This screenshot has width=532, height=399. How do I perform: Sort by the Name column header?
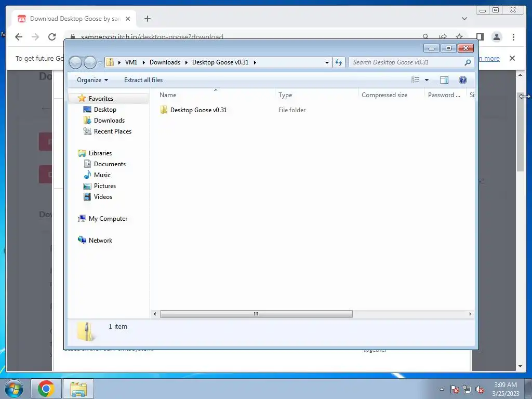[216, 95]
